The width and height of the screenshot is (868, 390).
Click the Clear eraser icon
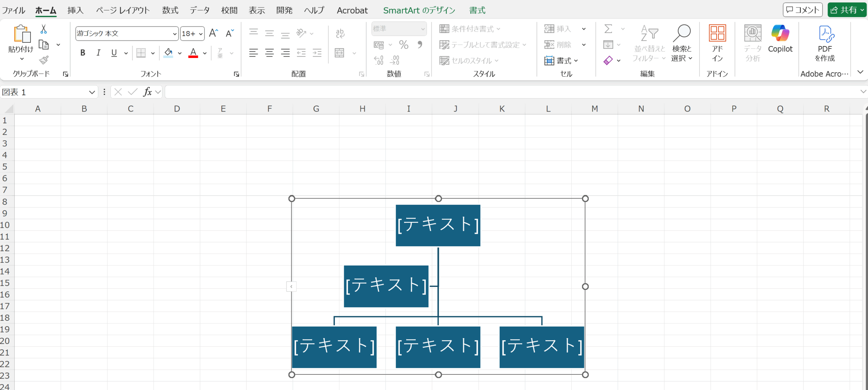(608, 60)
